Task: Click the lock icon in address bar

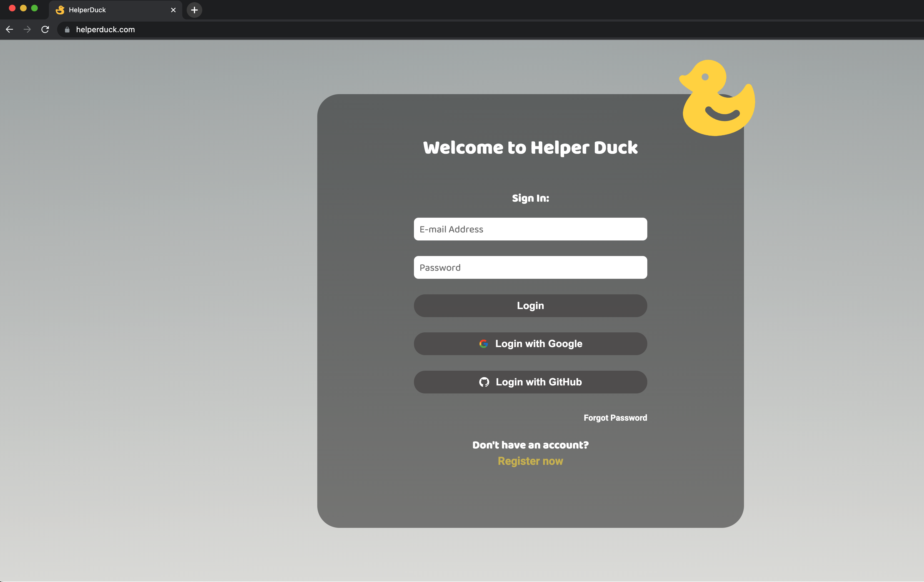Action: coord(67,29)
